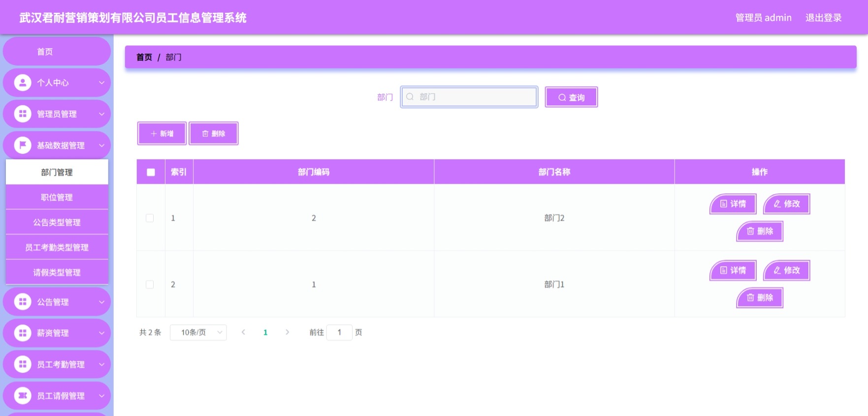
Task: Check the row checkbox for 部门2
Action: 150,218
